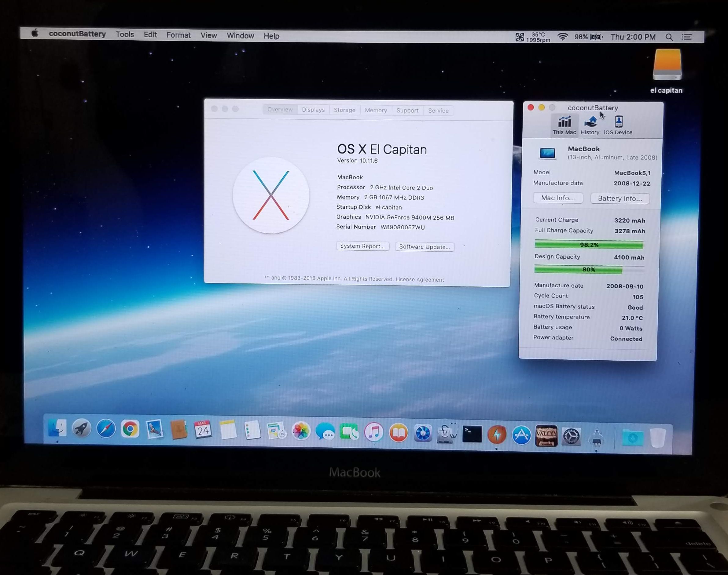
Task: Click the Mac Info... button
Action: 558,198
